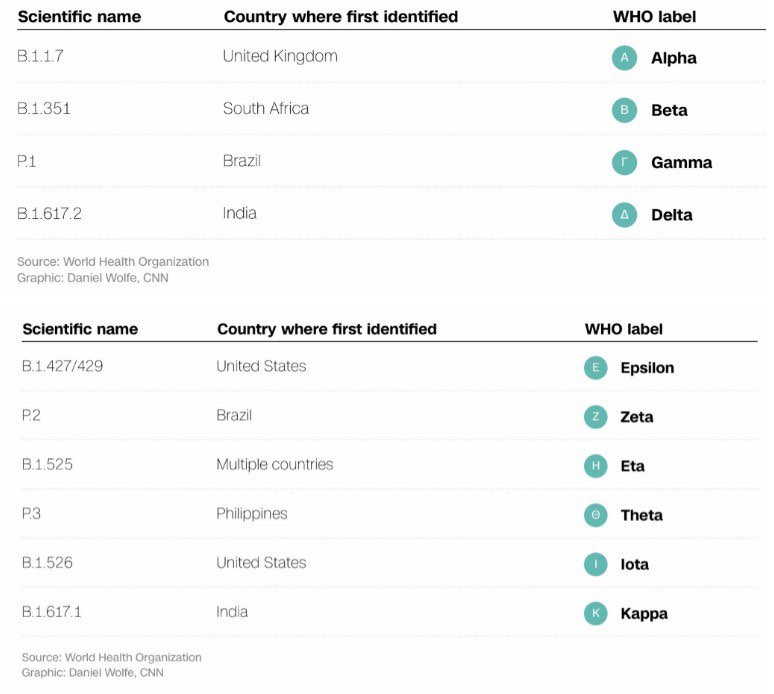The image size is (774, 694).
Task: Select the Iota teal circle icon
Action: pos(596,564)
